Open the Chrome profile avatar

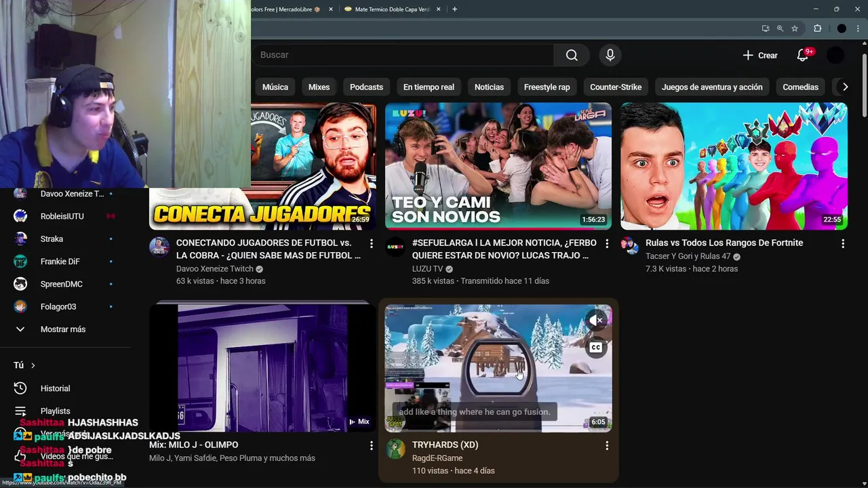point(842,28)
